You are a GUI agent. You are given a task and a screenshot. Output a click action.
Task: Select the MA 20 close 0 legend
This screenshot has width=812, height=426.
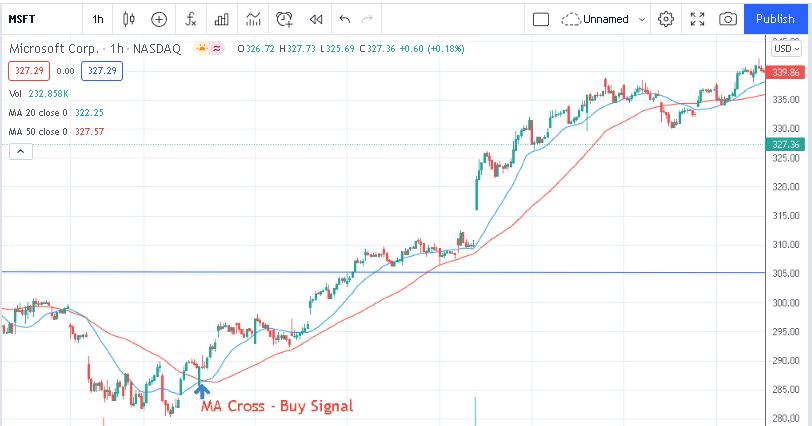coord(38,113)
